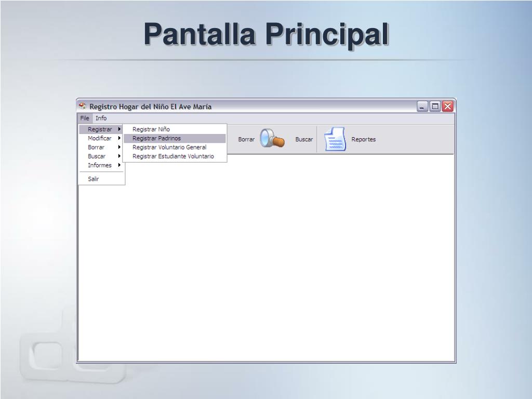Close the Registro Hogar window
The height and width of the screenshot is (399, 532).
447,107
